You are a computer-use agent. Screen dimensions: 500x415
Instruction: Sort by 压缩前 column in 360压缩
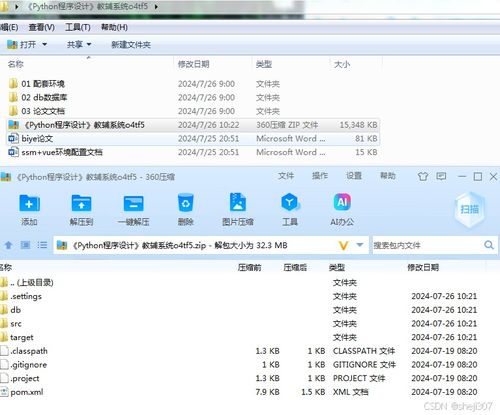click(x=249, y=267)
